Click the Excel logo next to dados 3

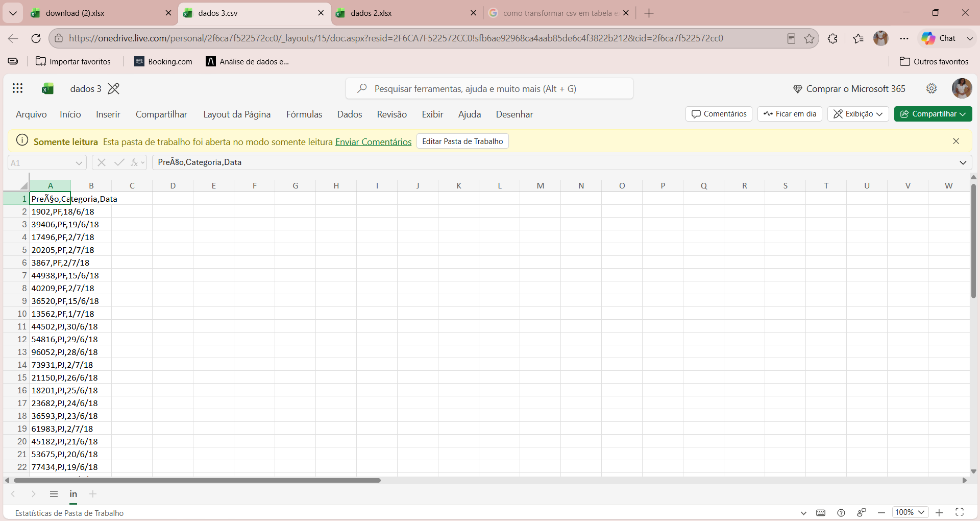[48, 88]
